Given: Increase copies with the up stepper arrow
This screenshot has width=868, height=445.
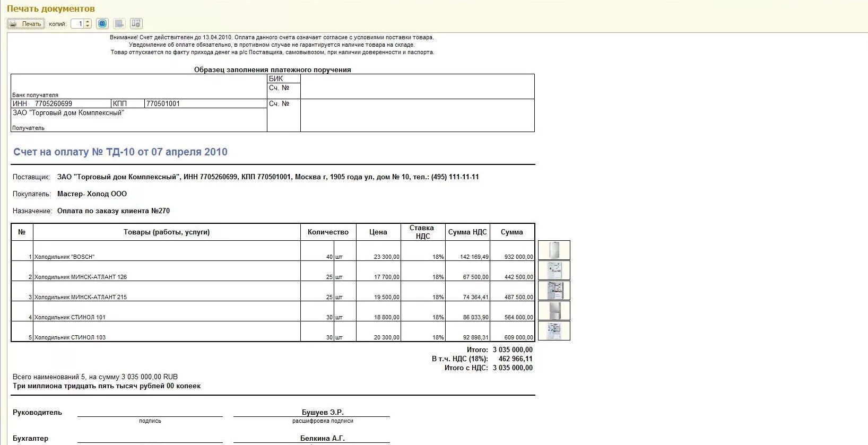Looking at the screenshot, I should [88, 22].
